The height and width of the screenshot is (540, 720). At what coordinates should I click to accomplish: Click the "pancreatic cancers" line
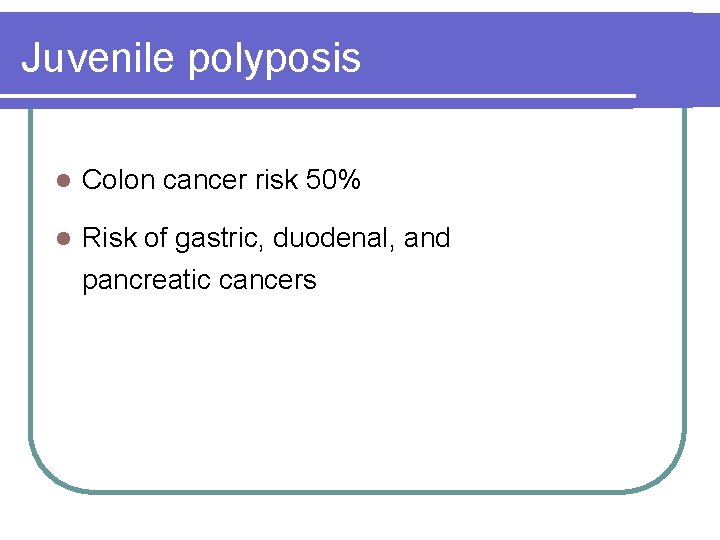pos(199,280)
